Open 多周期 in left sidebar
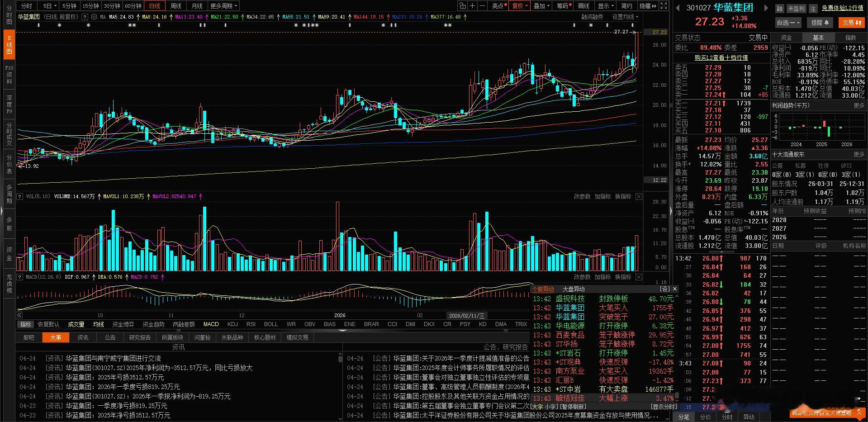 pos(9,194)
